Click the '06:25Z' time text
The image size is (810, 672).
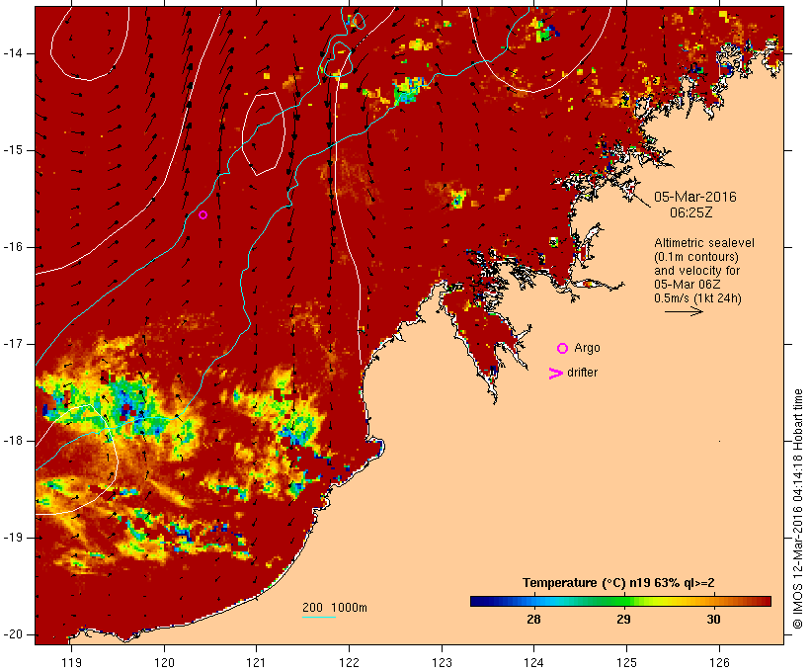click(691, 212)
